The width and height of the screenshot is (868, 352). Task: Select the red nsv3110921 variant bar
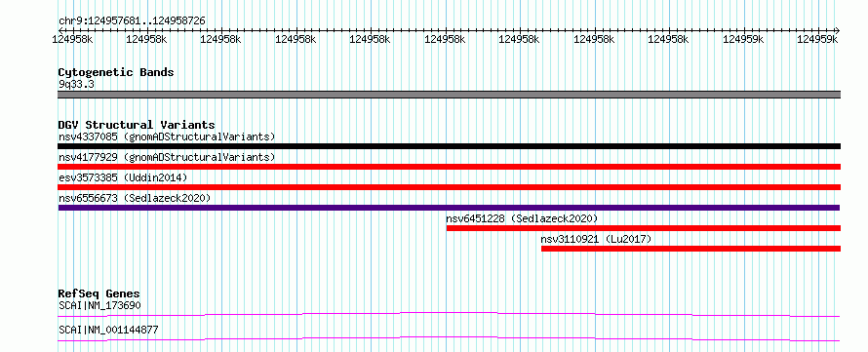click(690, 249)
